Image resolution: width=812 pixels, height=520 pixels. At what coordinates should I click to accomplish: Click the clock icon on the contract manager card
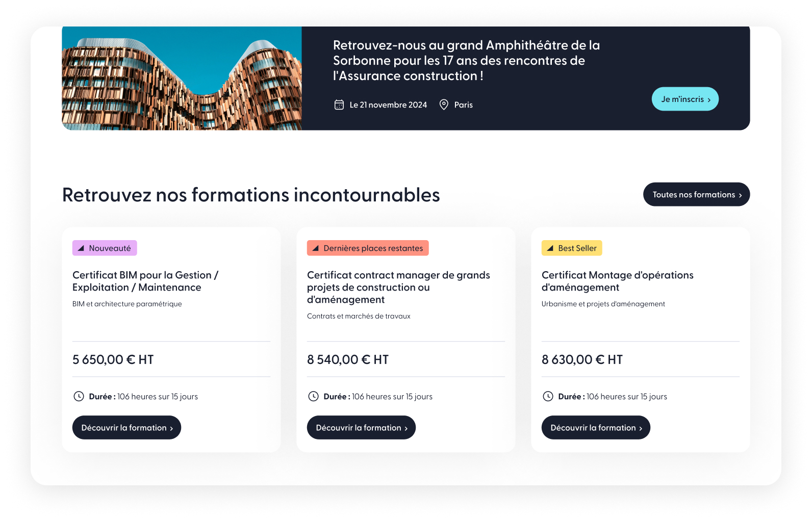(313, 396)
